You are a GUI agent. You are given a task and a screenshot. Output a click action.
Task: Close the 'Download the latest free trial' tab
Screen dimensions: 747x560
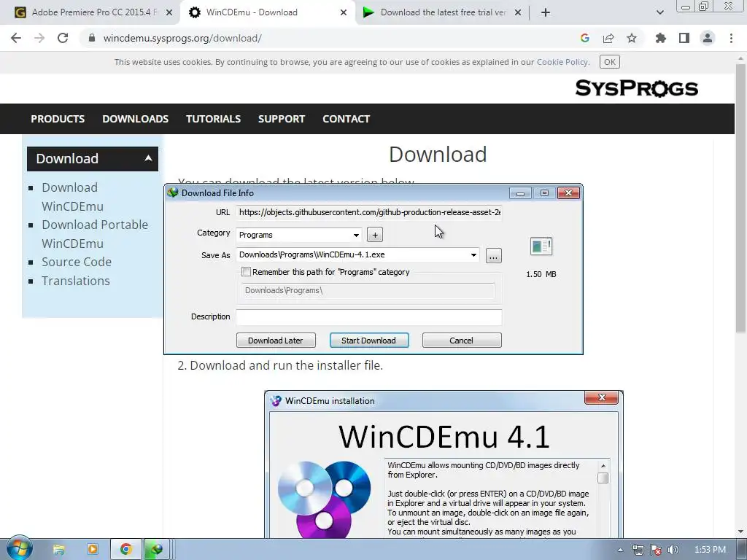tap(518, 12)
